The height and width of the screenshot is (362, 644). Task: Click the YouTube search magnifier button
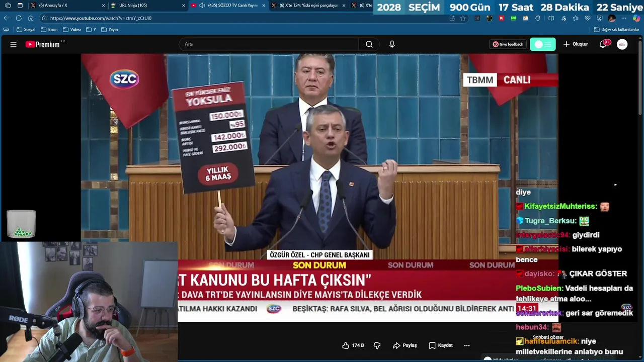[369, 44]
